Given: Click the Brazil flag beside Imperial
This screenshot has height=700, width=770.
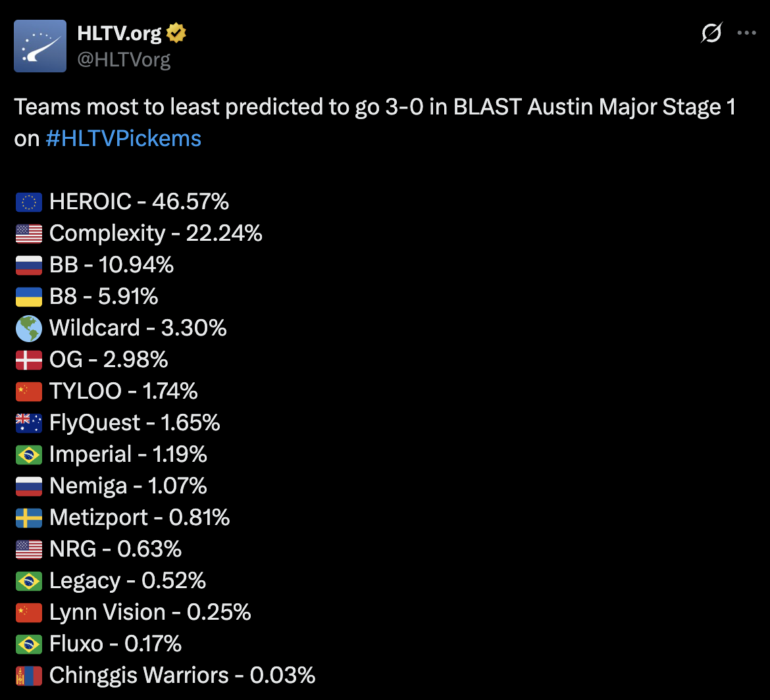Looking at the screenshot, I should tap(29, 455).
